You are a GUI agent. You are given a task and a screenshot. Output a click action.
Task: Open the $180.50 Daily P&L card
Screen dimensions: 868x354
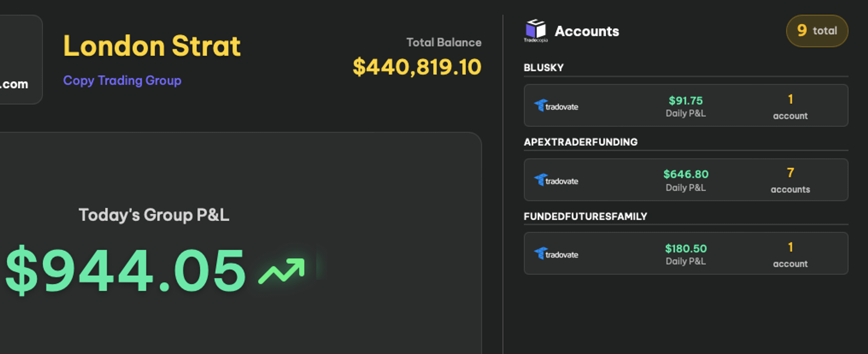coord(686,254)
